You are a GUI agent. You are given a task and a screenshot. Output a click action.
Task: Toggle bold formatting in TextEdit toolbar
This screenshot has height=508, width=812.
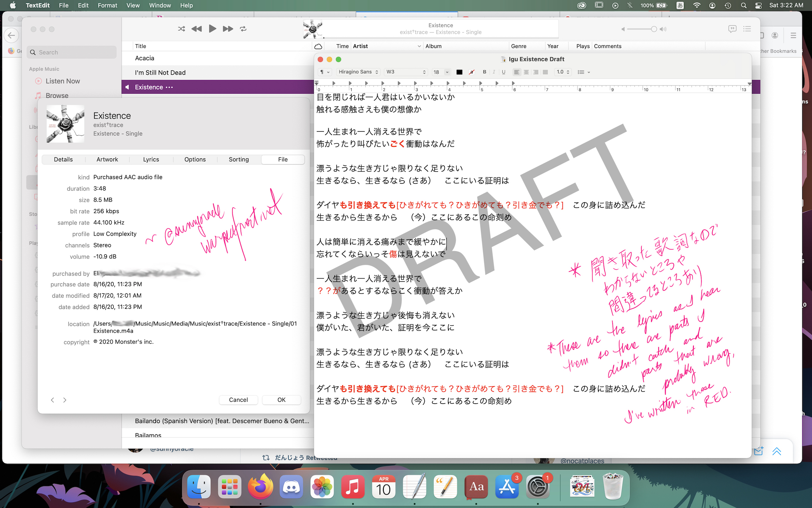484,72
